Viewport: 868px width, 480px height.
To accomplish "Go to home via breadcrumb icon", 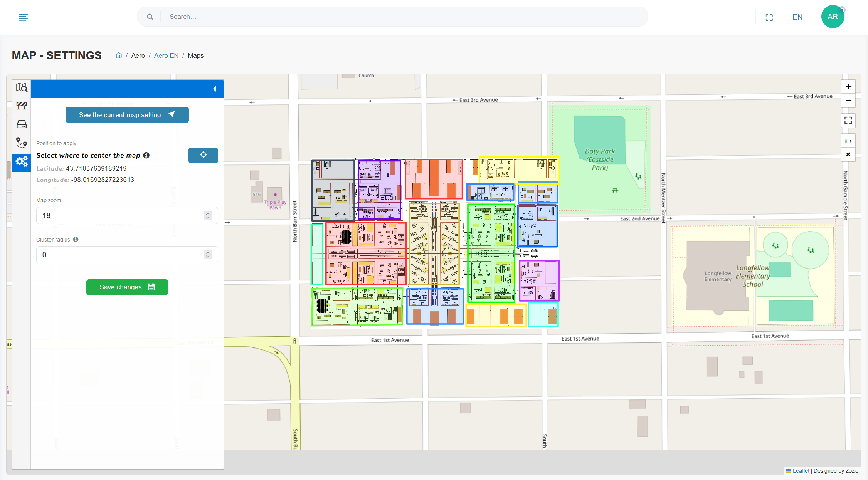I will 119,55.
